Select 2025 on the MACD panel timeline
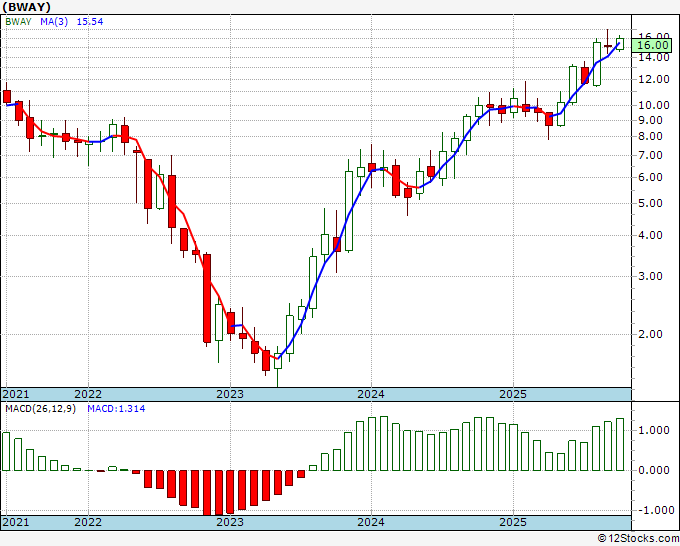This screenshot has height=546, width=680. click(512, 522)
